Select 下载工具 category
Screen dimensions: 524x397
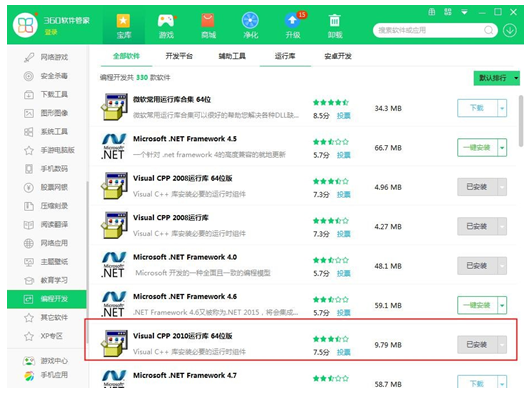click(x=46, y=95)
